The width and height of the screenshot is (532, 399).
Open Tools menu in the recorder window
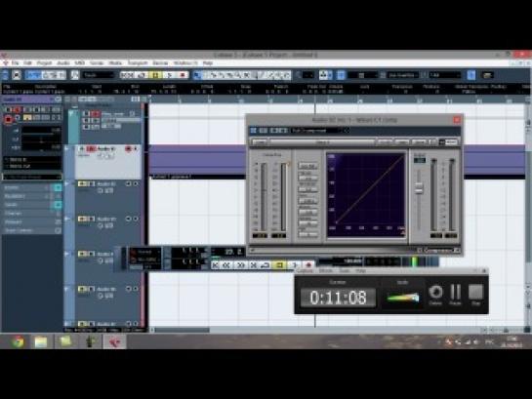(x=345, y=271)
